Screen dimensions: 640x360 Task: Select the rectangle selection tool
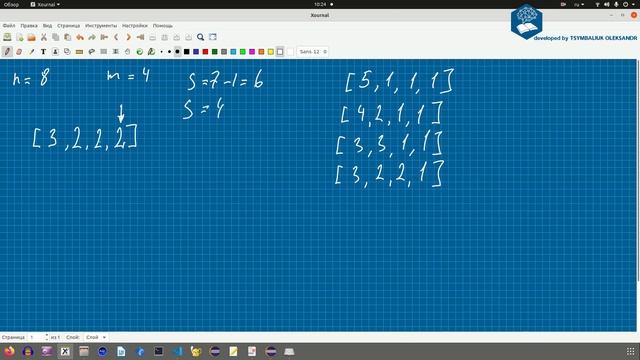104,52
